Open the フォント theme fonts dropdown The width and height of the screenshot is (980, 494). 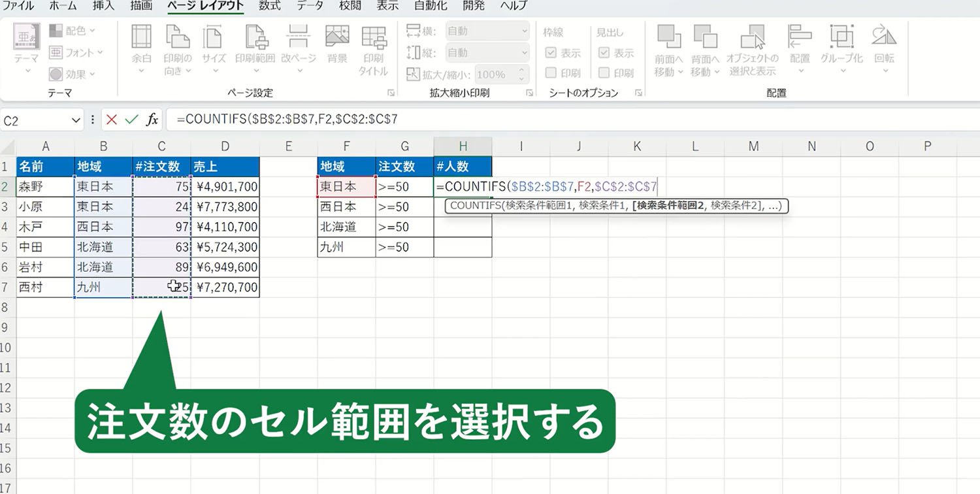pos(76,52)
